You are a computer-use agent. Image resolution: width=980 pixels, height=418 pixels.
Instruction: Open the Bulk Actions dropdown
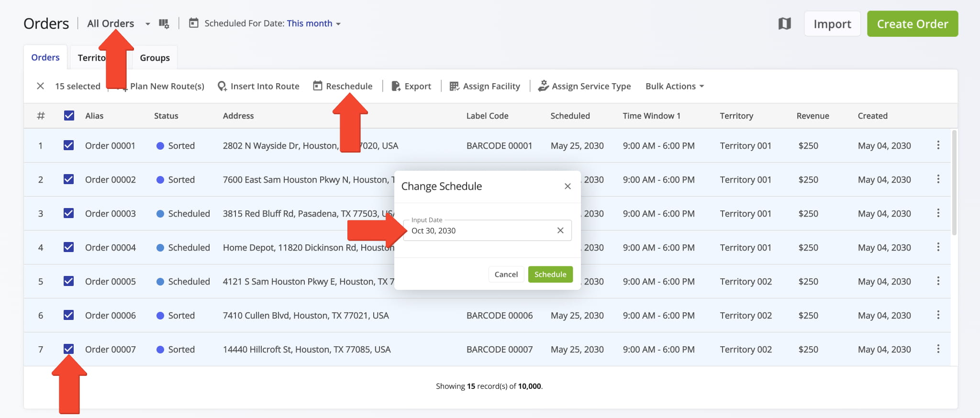click(x=675, y=86)
